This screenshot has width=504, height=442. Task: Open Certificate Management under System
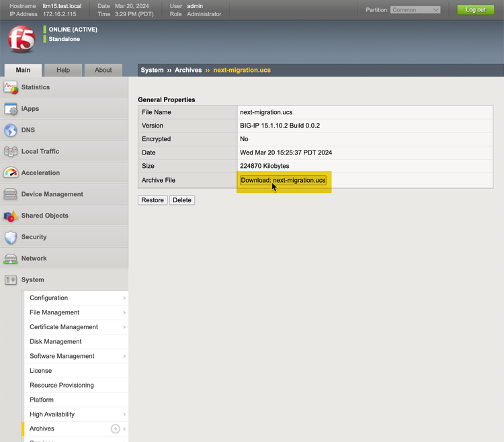(x=64, y=327)
